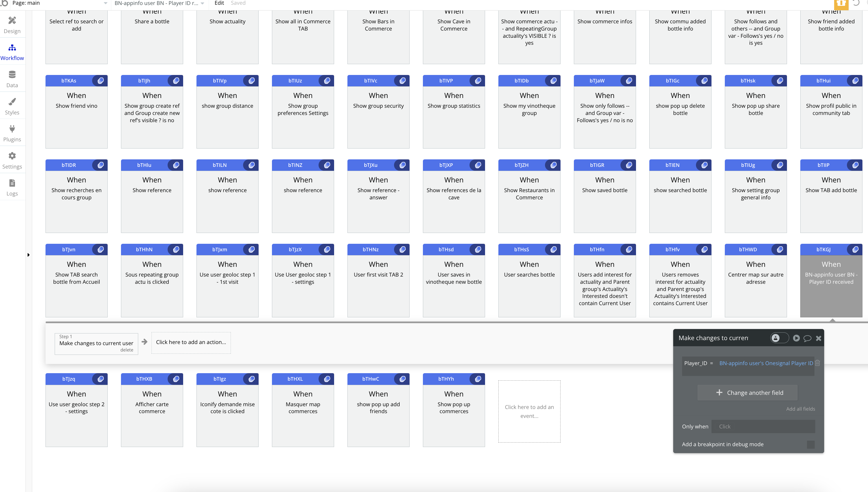Click Add all fields link
The height and width of the screenshot is (492, 868).
click(801, 409)
